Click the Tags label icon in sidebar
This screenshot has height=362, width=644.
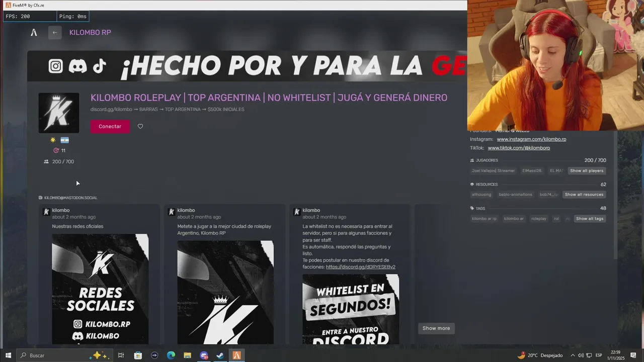tap(472, 208)
